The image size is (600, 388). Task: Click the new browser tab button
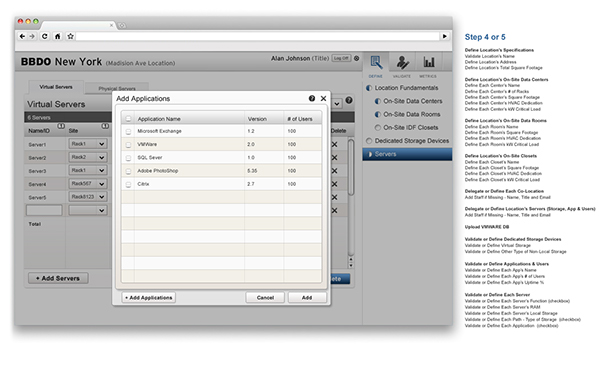tap(122, 26)
